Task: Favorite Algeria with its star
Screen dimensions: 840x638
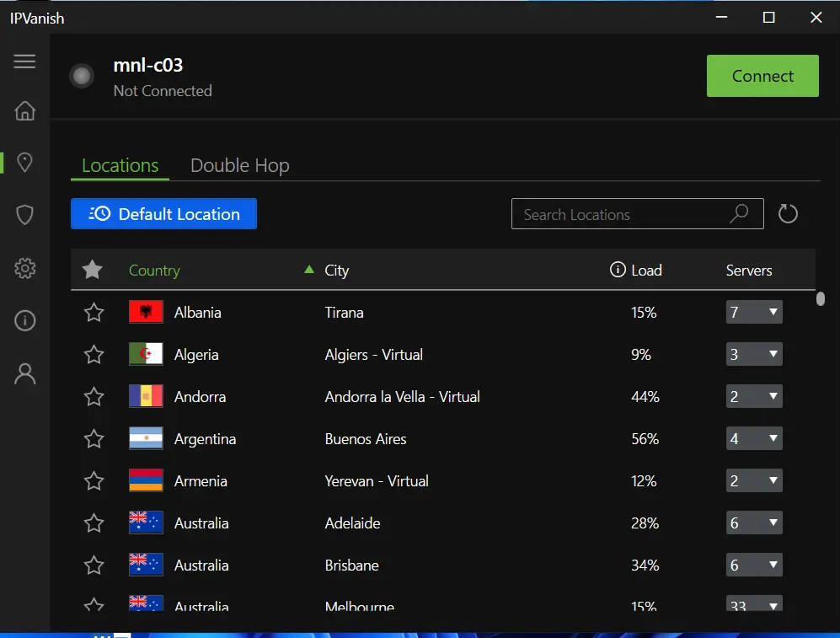Action: (x=94, y=355)
